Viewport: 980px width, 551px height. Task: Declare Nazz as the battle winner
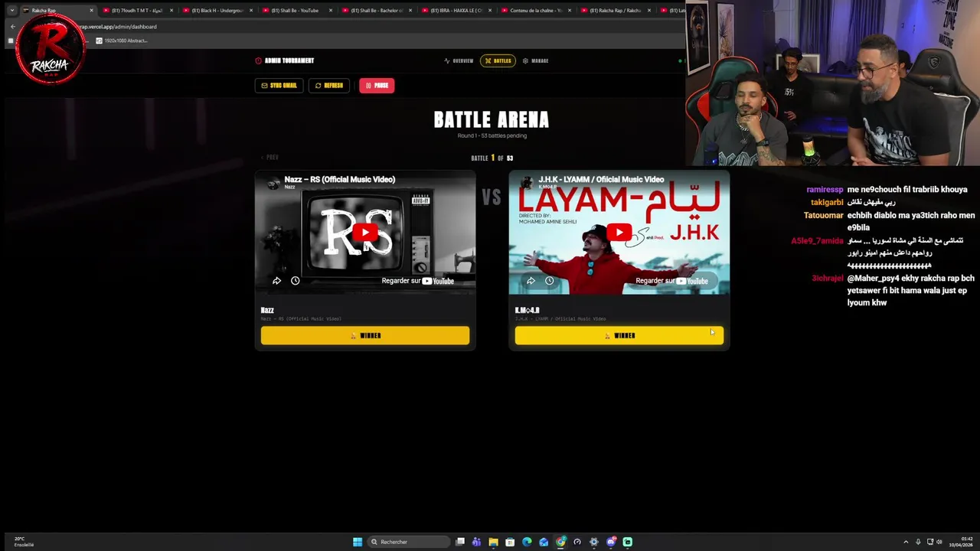[365, 335]
